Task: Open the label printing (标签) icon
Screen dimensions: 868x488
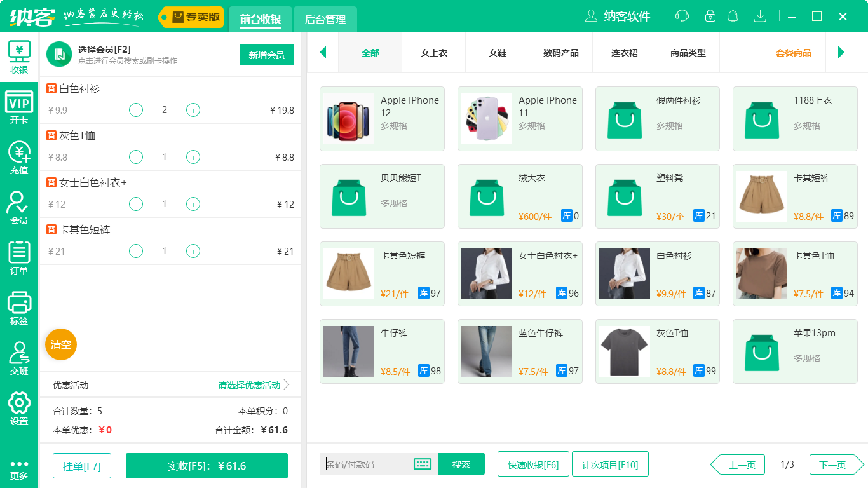Action: pos(19,308)
